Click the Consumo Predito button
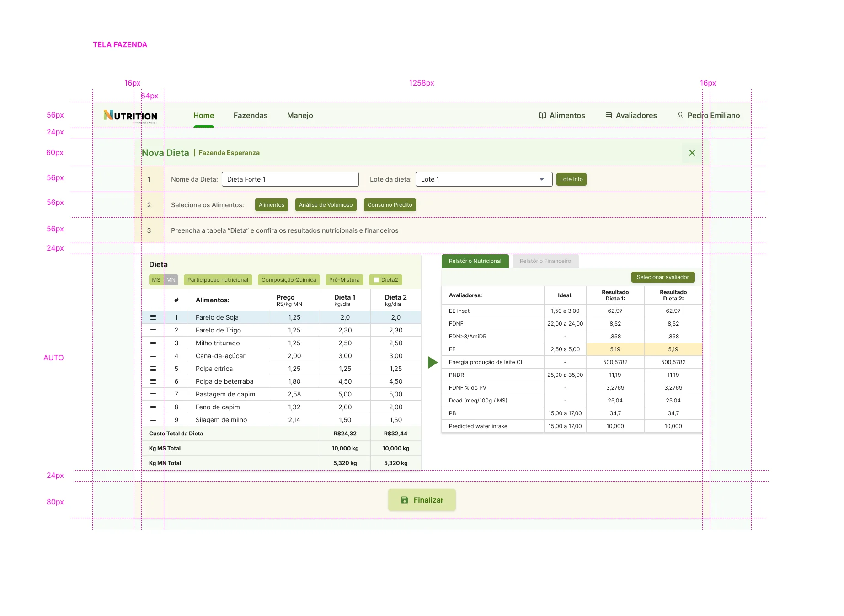 pos(390,205)
